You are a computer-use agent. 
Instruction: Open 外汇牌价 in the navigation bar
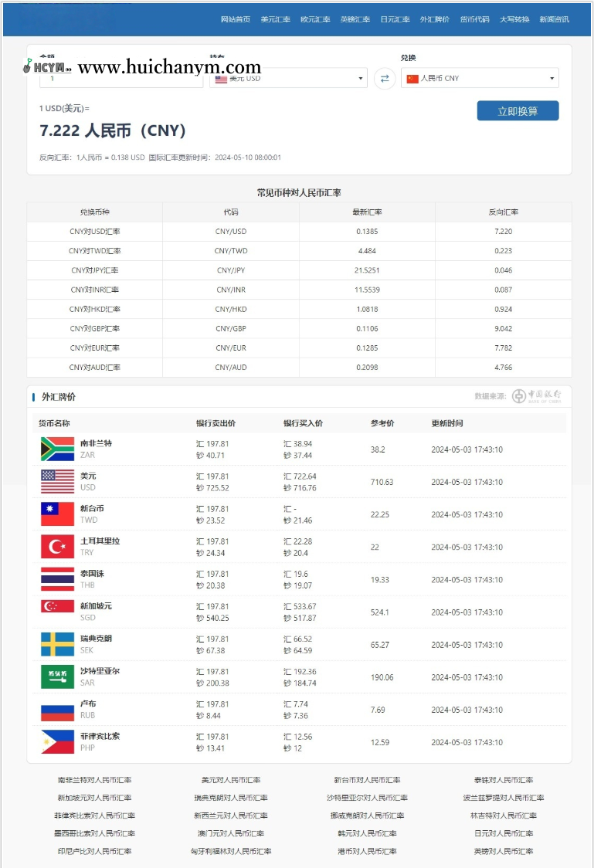tap(435, 19)
